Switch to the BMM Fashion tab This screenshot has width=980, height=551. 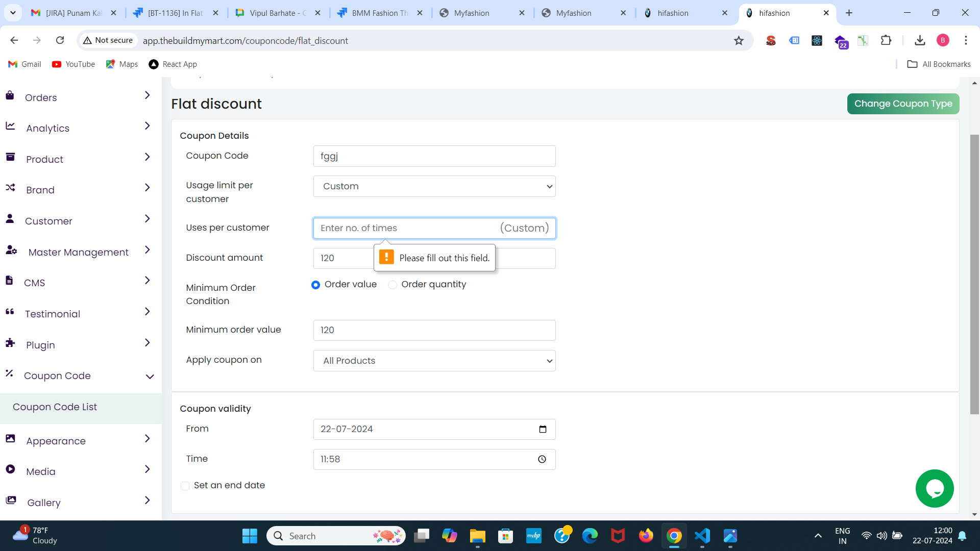coord(380,13)
